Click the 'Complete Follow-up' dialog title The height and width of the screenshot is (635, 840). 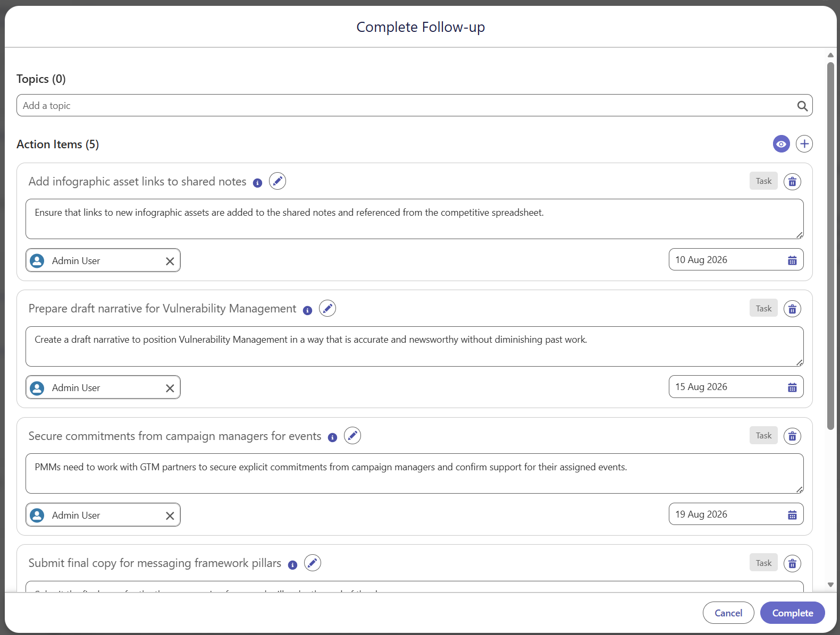[x=421, y=27]
